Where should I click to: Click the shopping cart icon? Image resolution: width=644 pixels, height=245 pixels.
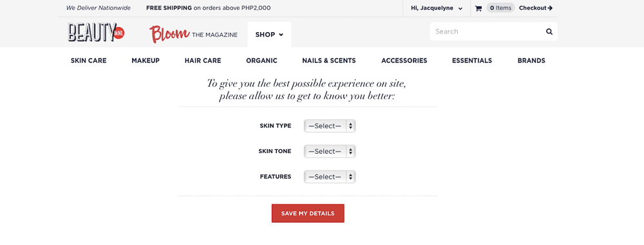click(x=478, y=8)
